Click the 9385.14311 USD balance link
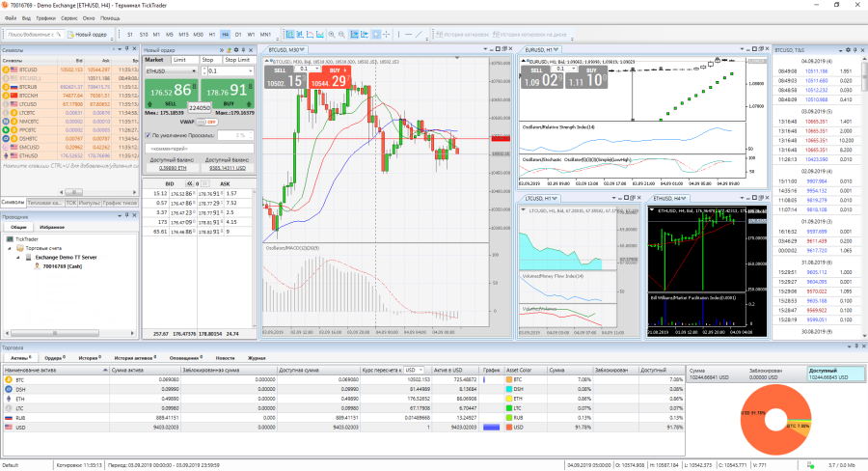The image size is (868, 471). [x=227, y=168]
